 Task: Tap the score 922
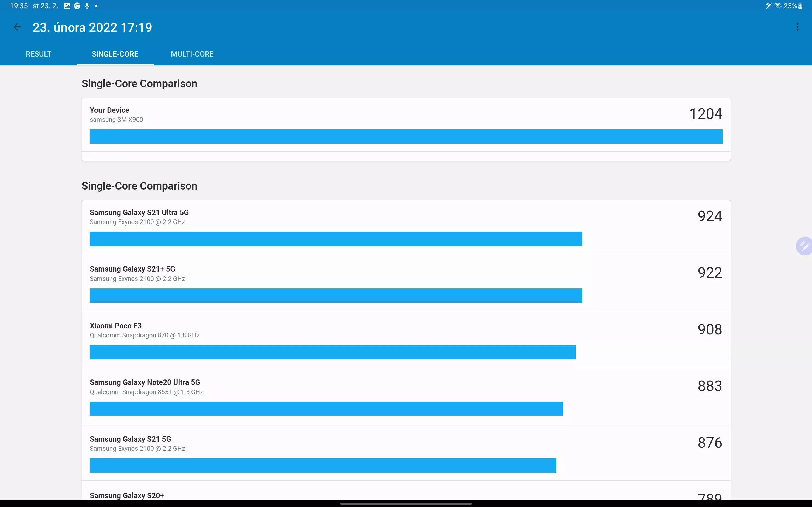click(x=710, y=273)
